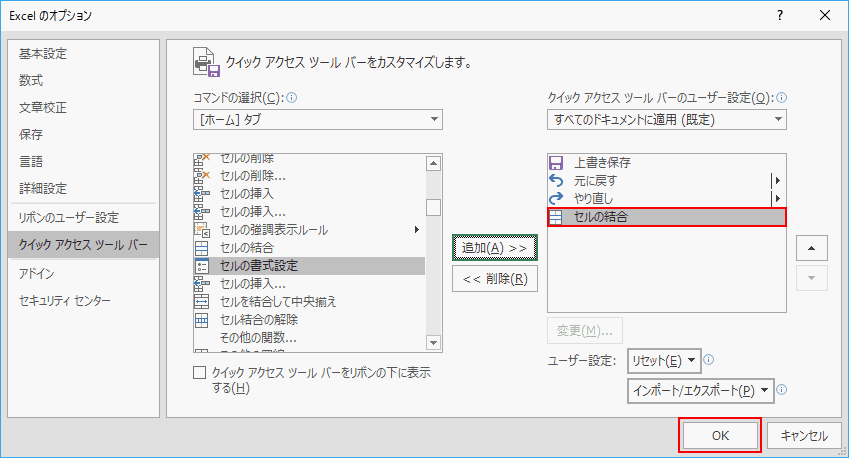Click the greyed-out move down arrow button
This screenshot has width=849, height=458.
[811, 278]
